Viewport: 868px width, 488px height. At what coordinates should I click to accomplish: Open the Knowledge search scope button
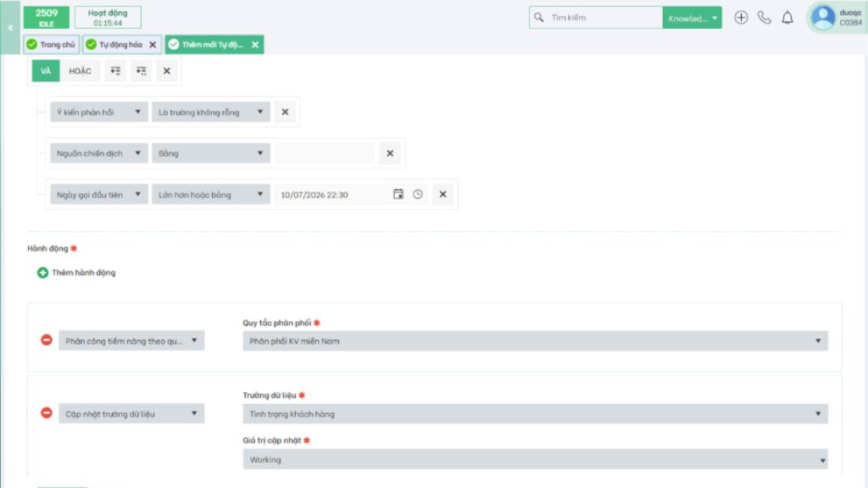692,18
